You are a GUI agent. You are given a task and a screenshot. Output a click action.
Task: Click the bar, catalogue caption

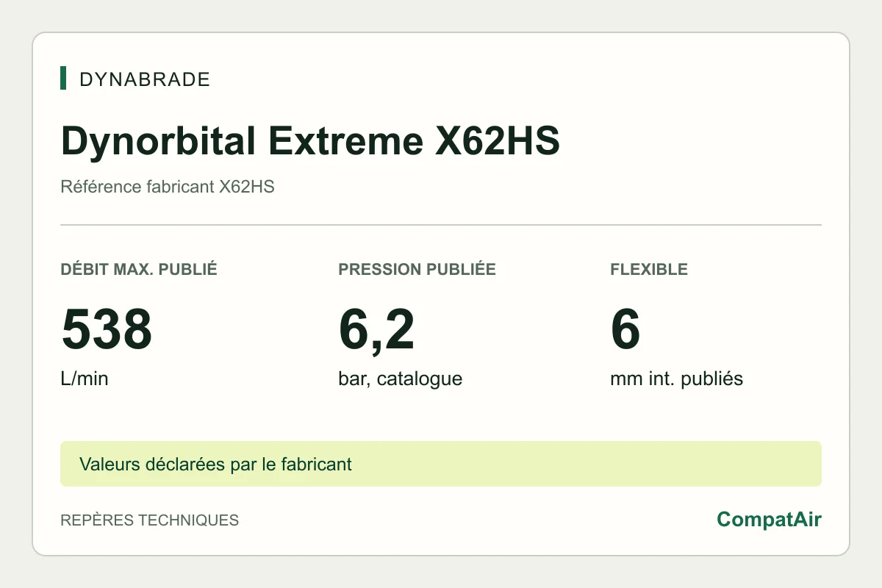point(401,379)
